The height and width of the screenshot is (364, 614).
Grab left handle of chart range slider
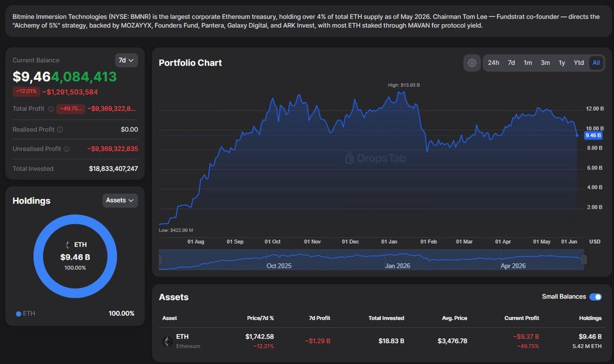click(x=160, y=260)
